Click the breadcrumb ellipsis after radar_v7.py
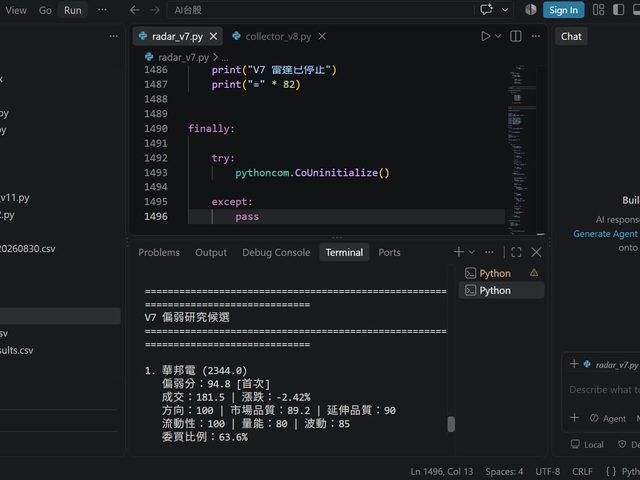The height and width of the screenshot is (480, 640). pos(224,58)
